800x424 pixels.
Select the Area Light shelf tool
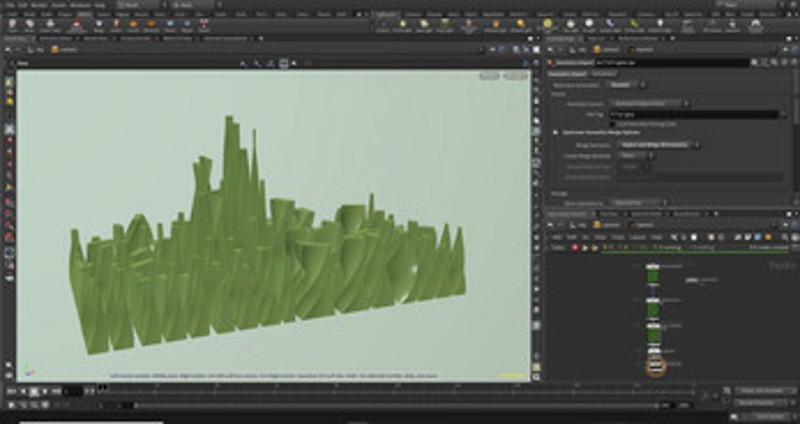coord(445,25)
